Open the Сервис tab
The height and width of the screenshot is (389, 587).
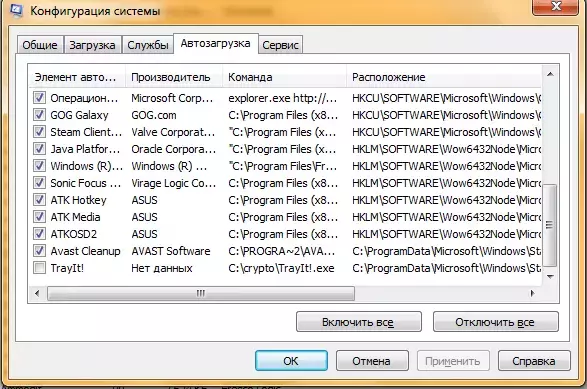[280, 45]
